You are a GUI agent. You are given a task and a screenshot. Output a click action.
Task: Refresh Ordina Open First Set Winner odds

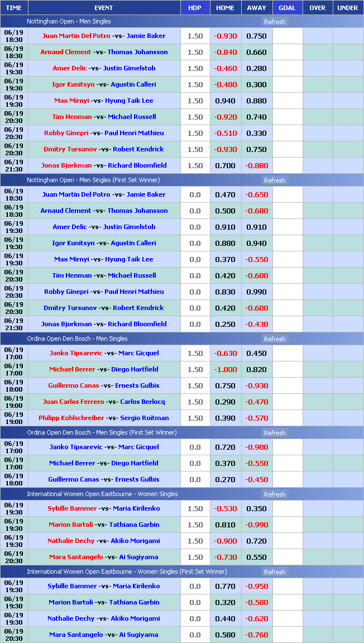click(274, 433)
